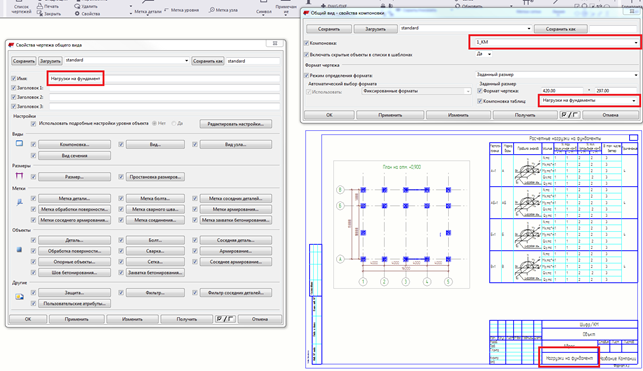Toggle checkbox beside Метка болта button
This screenshot has width=643, height=371.
(x=121, y=198)
